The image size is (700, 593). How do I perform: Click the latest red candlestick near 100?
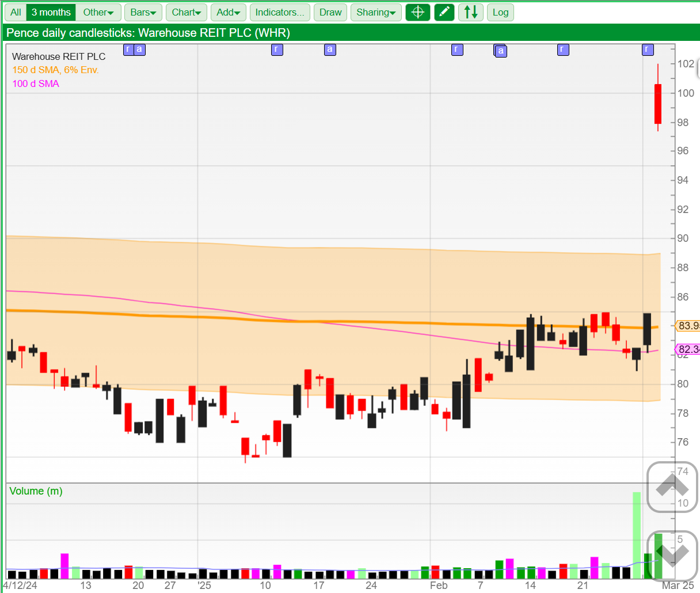pos(658,104)
